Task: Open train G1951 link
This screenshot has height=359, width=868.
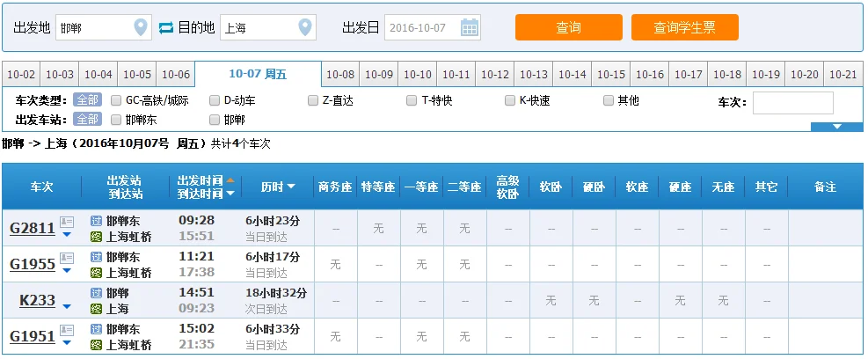Action: (x=33, y=336)
